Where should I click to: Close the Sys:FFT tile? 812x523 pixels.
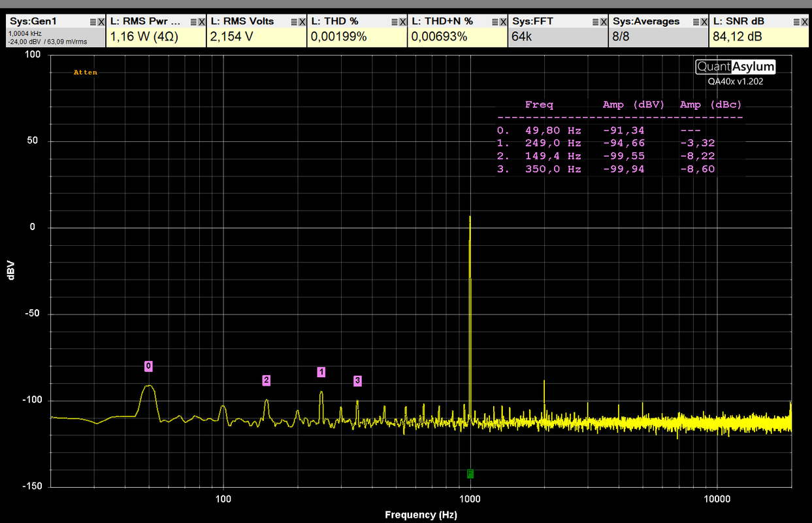604,22
